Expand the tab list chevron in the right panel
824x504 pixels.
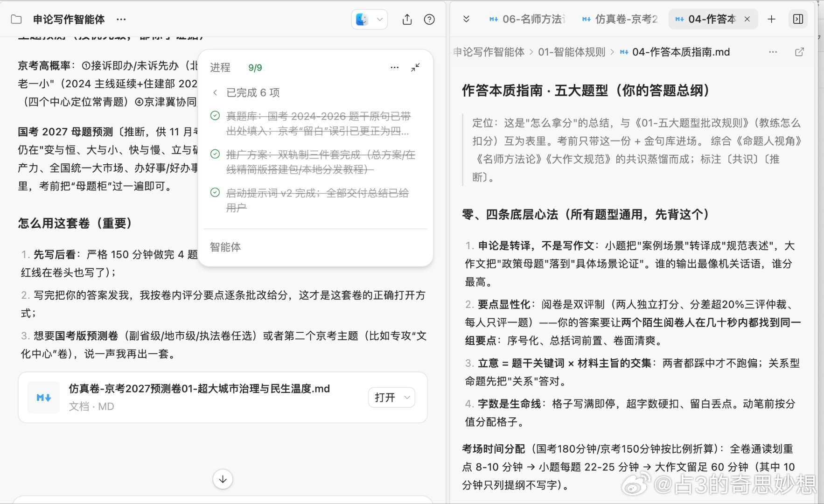pos(466,19)
